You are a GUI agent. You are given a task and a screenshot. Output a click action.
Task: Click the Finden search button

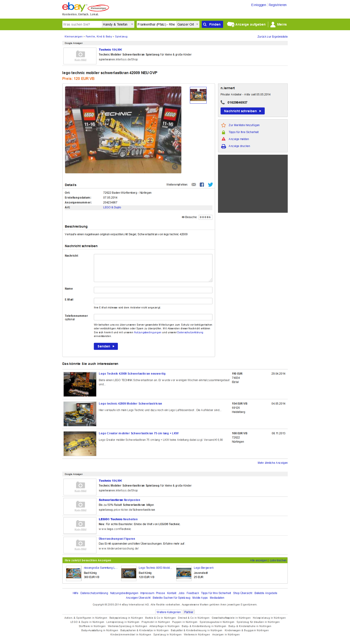(212, 24)
